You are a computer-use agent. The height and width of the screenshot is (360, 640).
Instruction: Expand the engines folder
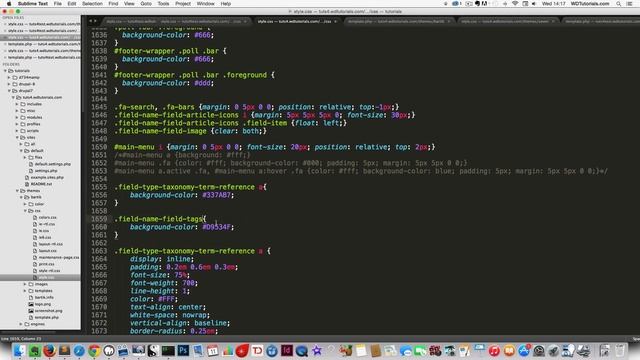tap(21, 324)
